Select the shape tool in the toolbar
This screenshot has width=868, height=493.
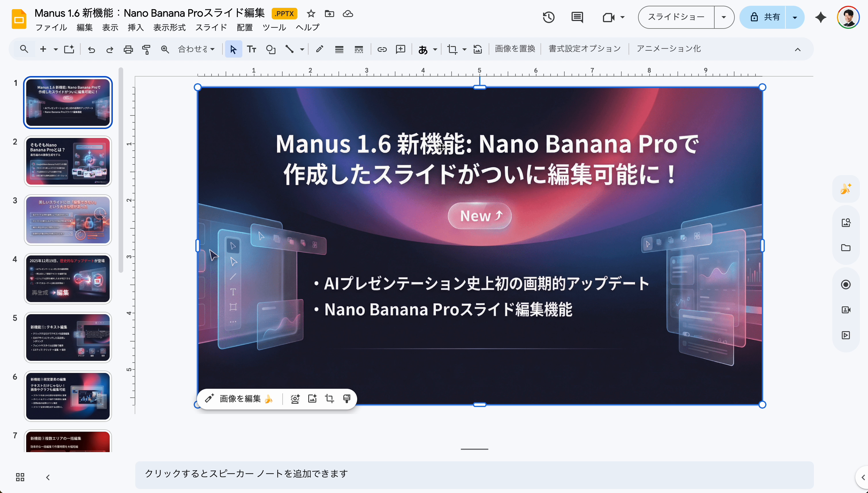(x=271, y=49)
